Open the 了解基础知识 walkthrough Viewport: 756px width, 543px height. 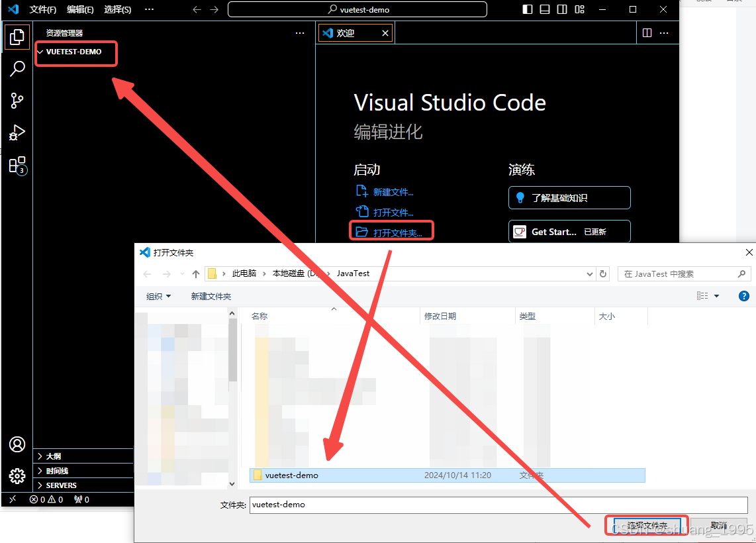coord(569,198)
